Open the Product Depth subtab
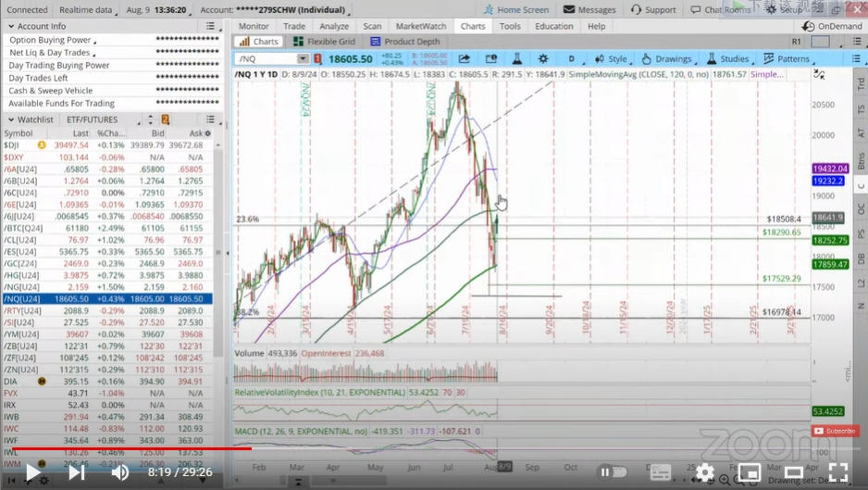Viewport: 868px width, 490px height. (x=405, y=42)
